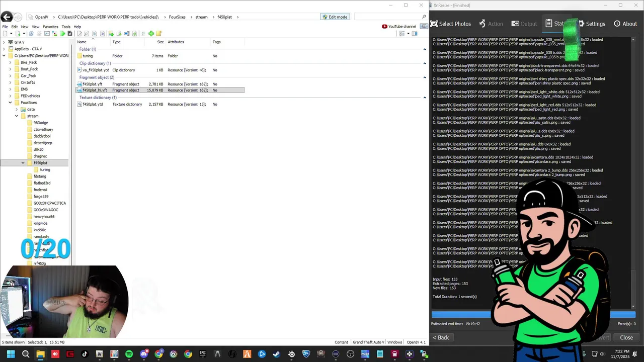Collapse the FourSixes folder node
Viewport: 644px width, 362px height.
10,103
